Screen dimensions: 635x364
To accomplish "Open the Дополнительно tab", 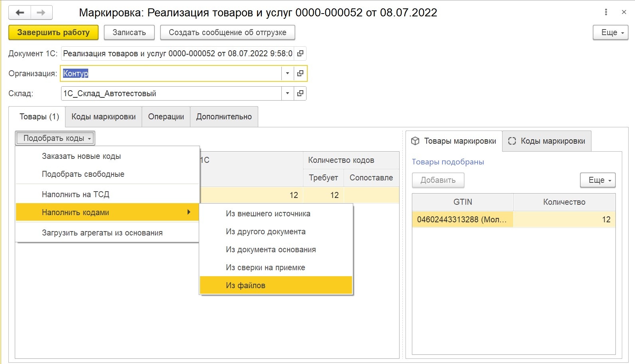I will coord(224,117).
